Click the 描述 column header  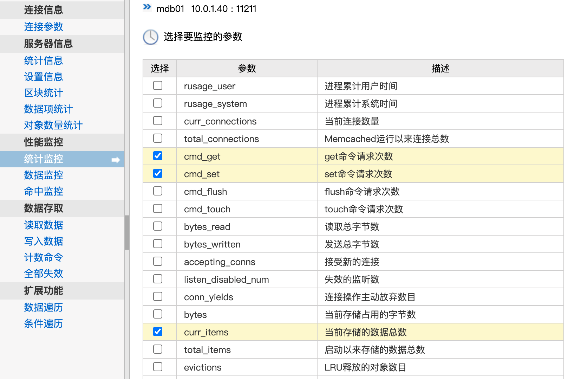(x=440, y=68)
